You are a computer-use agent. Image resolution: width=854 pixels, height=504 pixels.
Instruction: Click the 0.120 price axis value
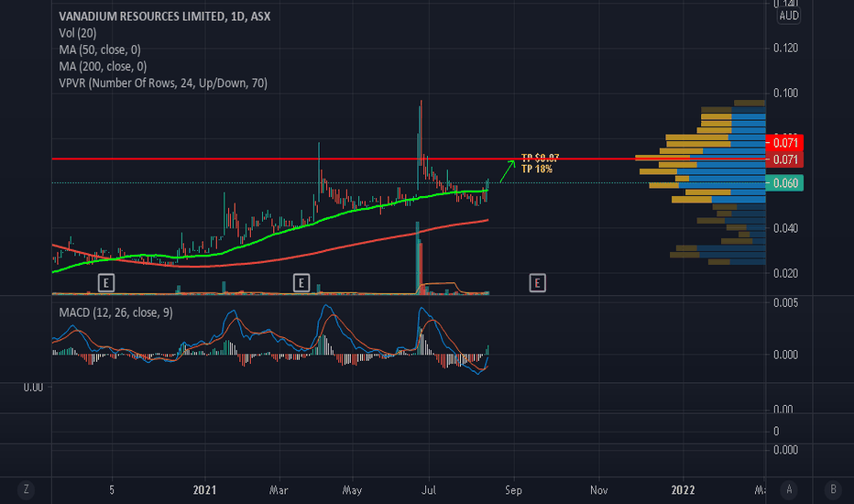pyautogui.click(x=785, y=48)
